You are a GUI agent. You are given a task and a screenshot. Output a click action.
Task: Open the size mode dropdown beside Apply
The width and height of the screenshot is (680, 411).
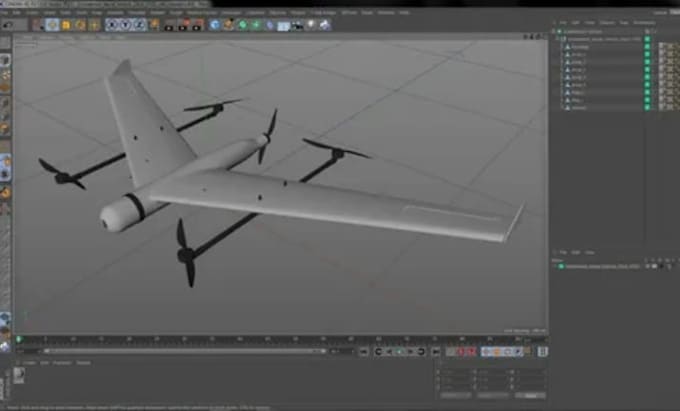[493, 395]
